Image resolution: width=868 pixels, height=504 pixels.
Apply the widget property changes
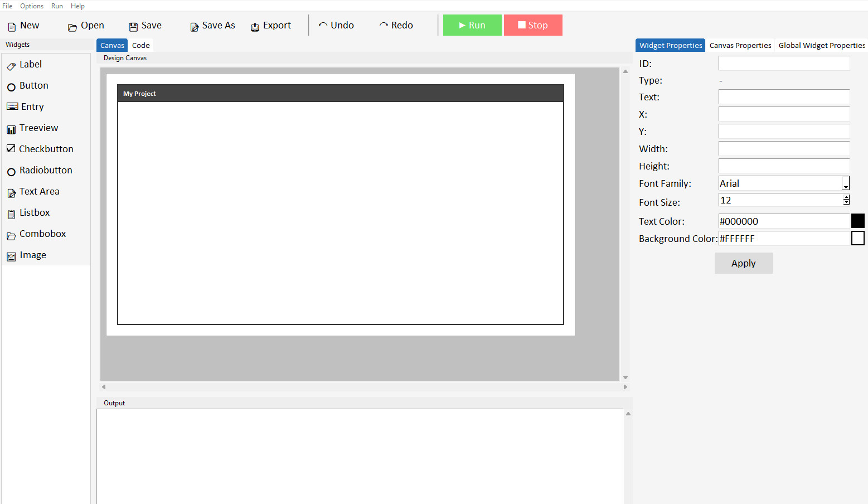click(743, 263)
